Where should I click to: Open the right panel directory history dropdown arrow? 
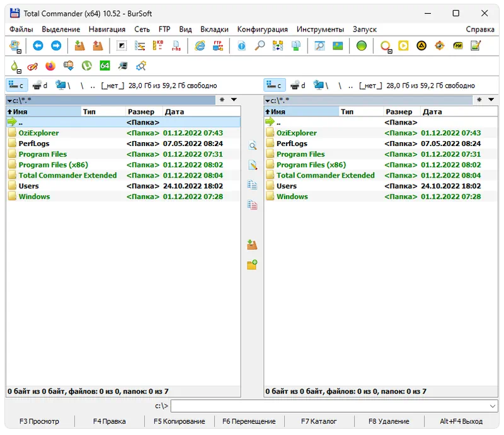[491, 99]
